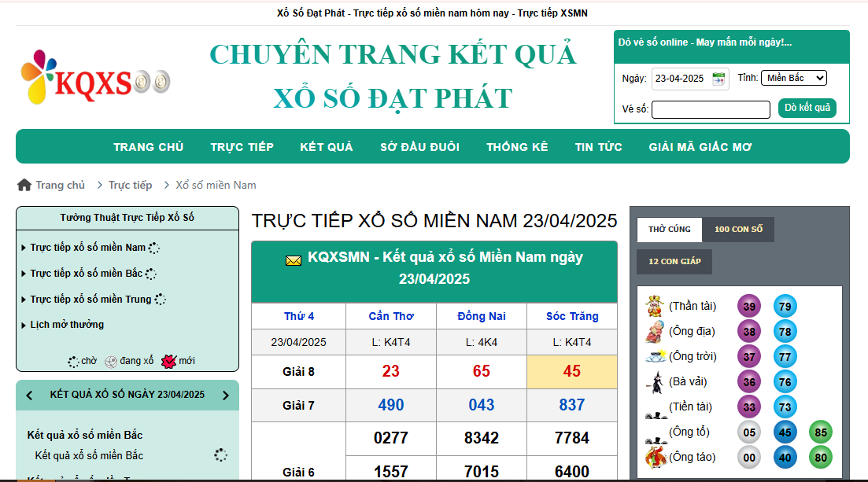The image size is (868, 482).
Task: Expand Trực tiếp xổ số miền Nam item
Action: [x=87, y=248]
